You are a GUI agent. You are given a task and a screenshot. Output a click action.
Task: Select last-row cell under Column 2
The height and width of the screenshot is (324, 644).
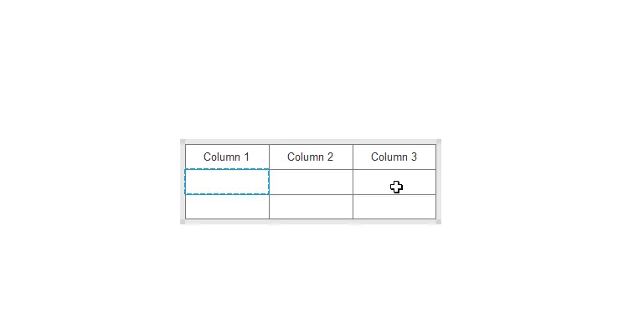(311, 207)
